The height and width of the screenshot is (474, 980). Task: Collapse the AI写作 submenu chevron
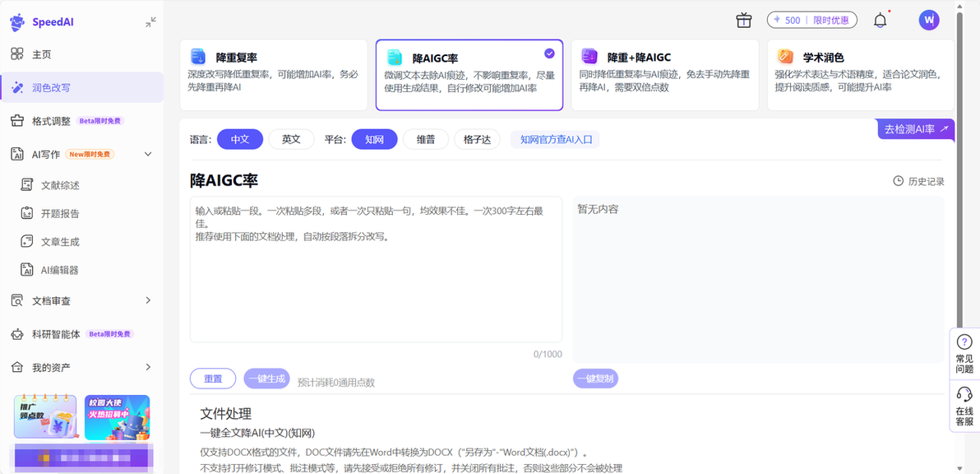pos(148,154)
